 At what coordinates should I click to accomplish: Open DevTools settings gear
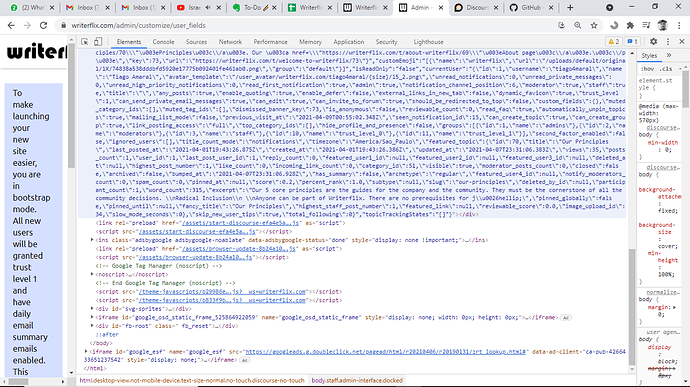(653, 41)
